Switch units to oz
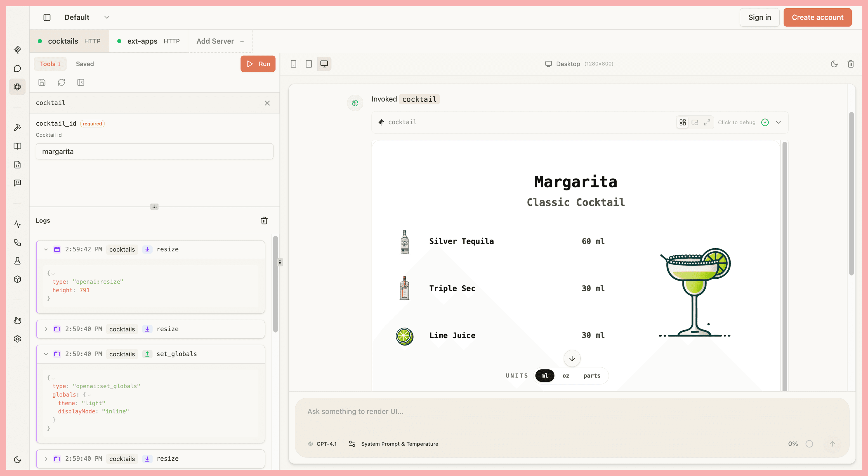Screen dimensions: 868x476 pos(566,376)
